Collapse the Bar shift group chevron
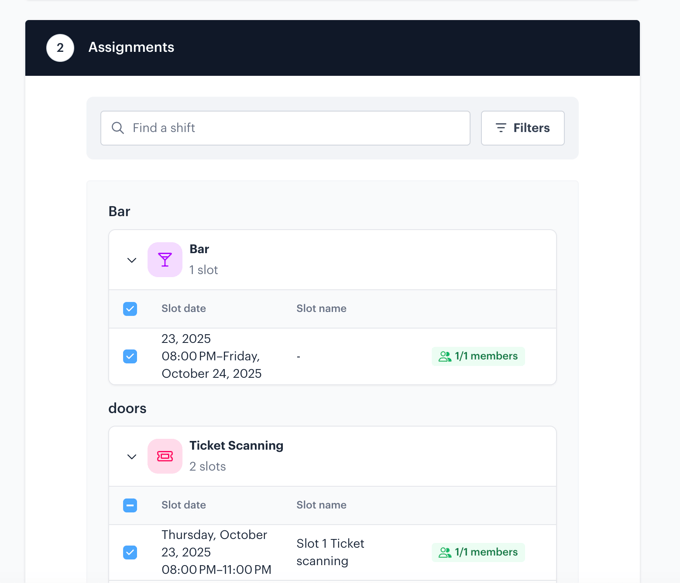Screen dimensions: 680x583 pos(131,260)
